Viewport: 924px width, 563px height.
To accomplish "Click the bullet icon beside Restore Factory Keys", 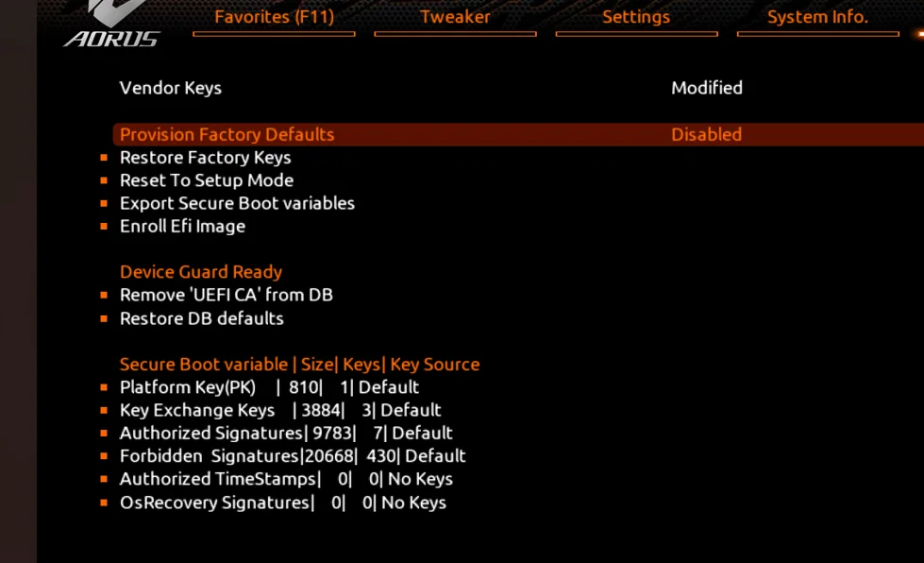I will coord(104,158).
